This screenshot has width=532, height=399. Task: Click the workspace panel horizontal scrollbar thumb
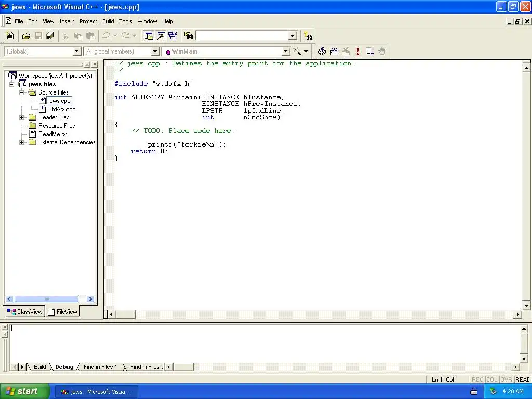46,299
